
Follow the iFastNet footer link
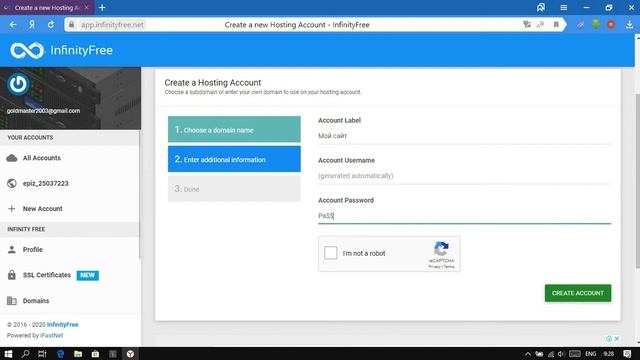coord(51,336)
